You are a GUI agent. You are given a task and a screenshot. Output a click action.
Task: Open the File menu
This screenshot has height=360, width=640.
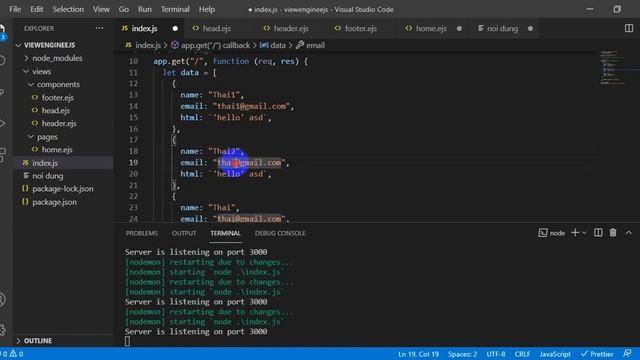(x=15, y=9)
